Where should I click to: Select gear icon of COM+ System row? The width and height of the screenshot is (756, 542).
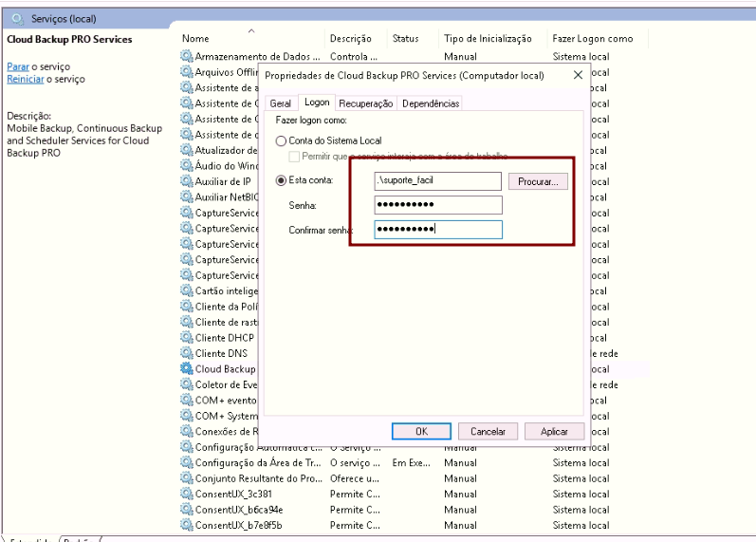coord(187,416)
